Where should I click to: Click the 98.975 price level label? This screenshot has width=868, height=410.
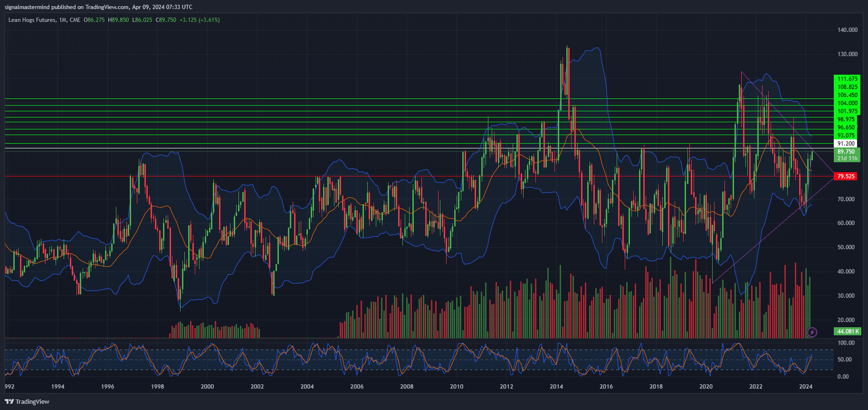click(846, 119)
